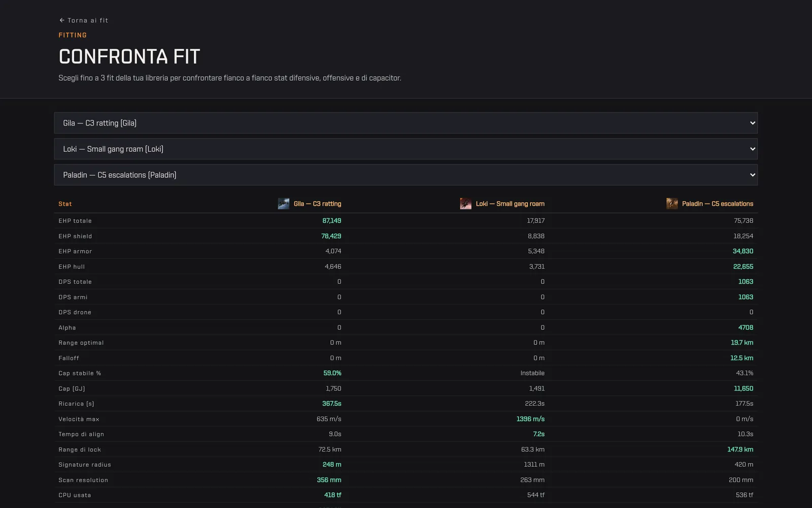Click the 'DPS drone' row label
812x508 pixels.
tap(75, 312)
